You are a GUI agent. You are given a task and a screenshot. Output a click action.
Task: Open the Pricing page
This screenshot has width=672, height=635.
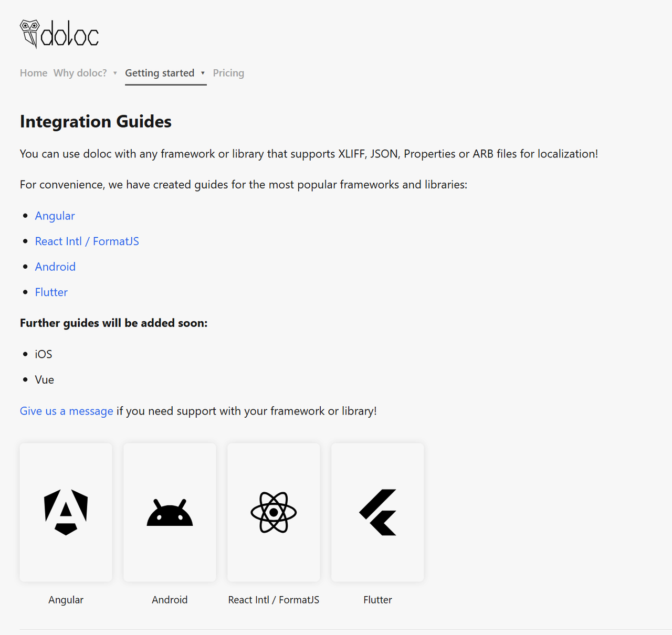(x=228, y=73)
